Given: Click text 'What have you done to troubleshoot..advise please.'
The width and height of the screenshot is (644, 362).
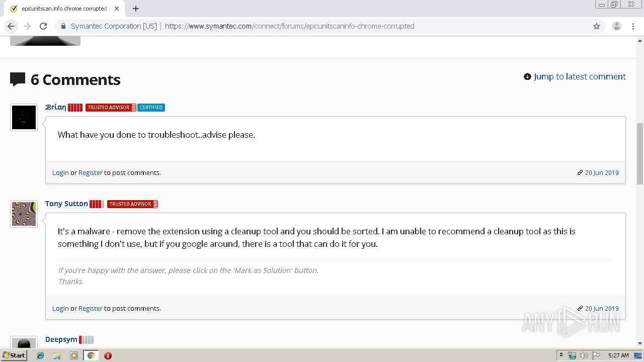Looking at the screenshot, I should (156, 135).
